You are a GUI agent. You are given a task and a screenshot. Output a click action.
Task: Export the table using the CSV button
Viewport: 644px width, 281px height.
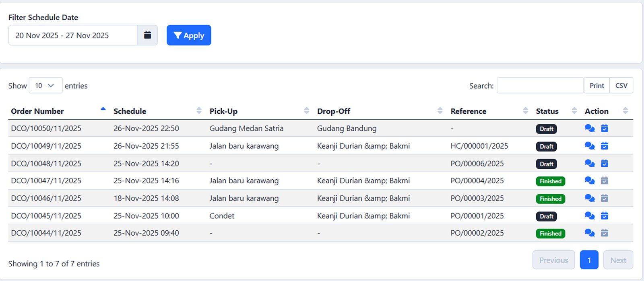pyautogui.click(x=621, y=85)
